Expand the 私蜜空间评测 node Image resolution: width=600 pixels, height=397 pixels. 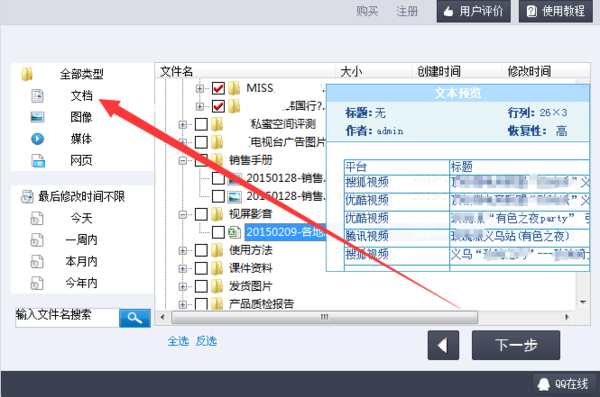(183, 124)
